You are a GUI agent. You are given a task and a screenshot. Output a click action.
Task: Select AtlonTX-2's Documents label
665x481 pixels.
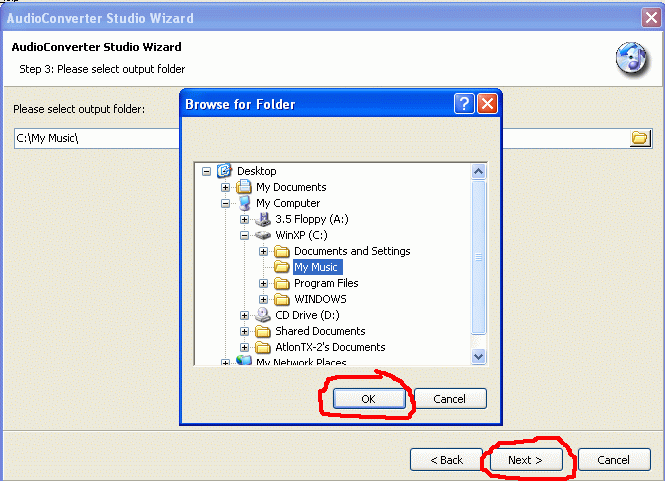(330, 347)
